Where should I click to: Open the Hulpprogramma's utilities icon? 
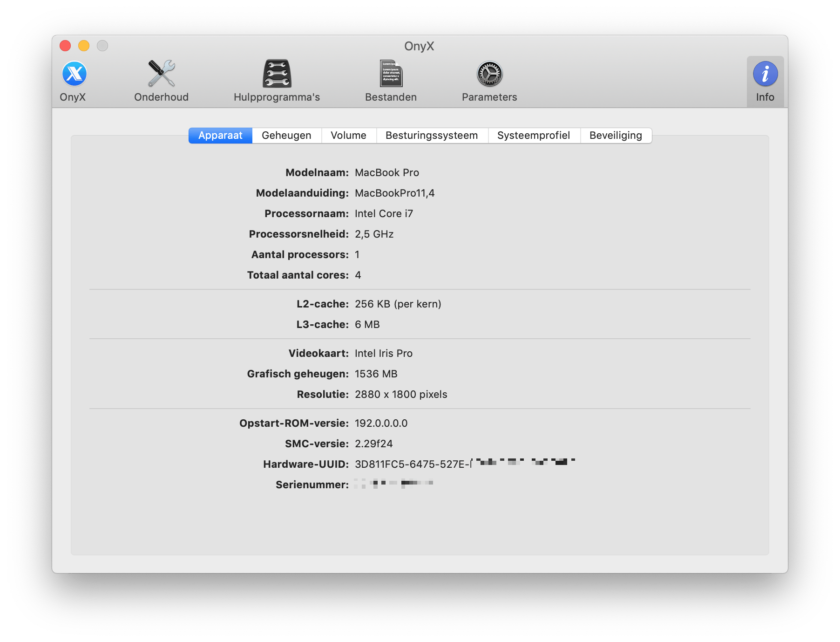[x=277, y=74]
